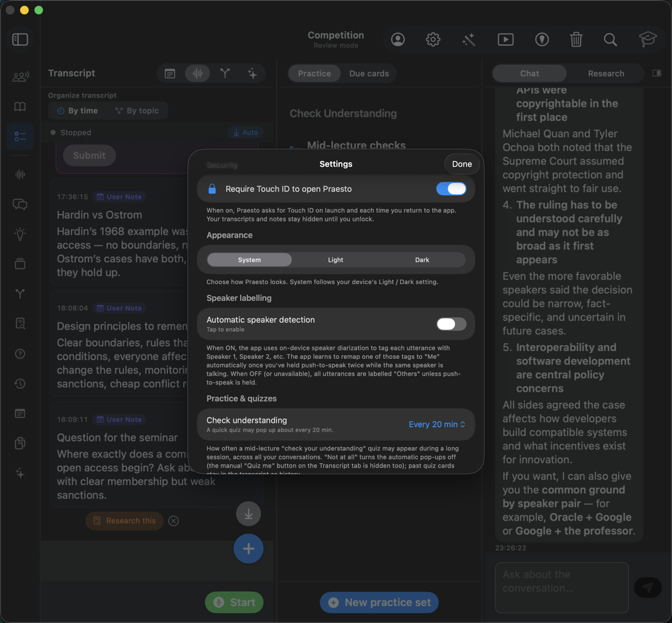The height and width of the screenshot is (623, 672).
Task: Open the branch fork icon in sidebar
Action: (20, 293)
